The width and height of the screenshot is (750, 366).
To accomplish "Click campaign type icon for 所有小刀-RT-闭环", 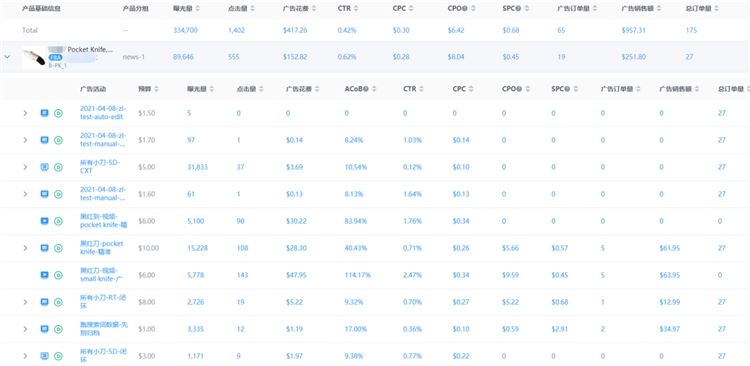I will [x=44, y=302].
